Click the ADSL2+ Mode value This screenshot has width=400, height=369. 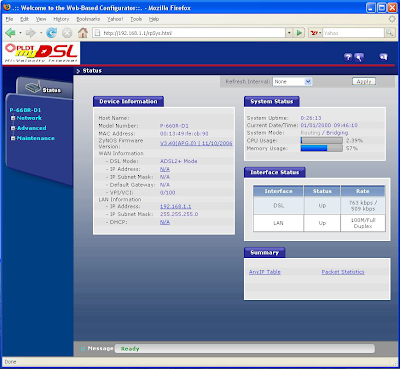(178, 161)
